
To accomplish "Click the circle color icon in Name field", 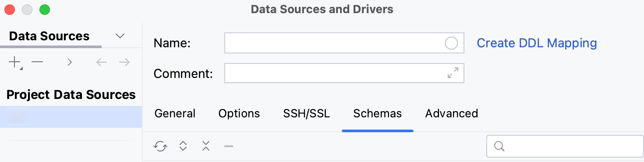I will 451,43.
